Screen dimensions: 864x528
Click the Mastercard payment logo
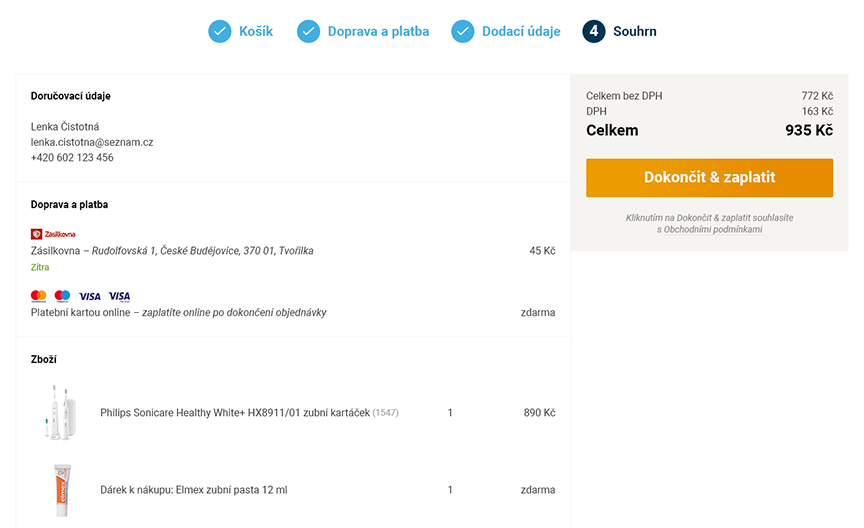tap(39, 297)
